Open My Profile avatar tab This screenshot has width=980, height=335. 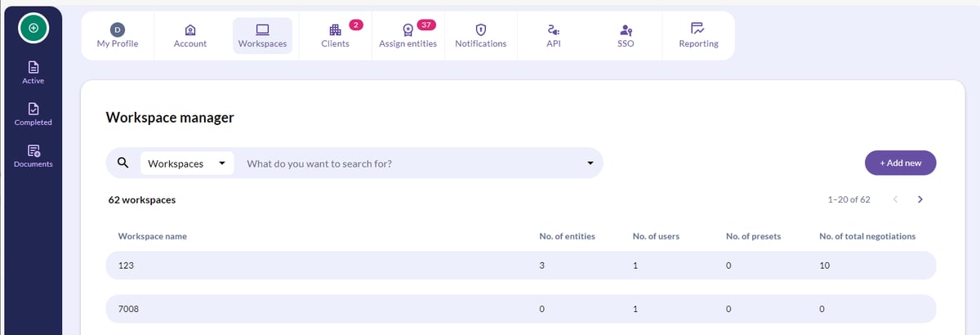coord(118,29)
